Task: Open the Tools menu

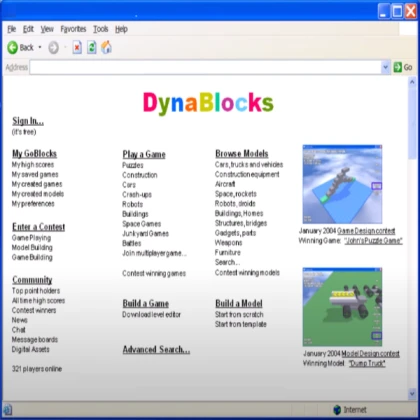Action: [100, 29]
